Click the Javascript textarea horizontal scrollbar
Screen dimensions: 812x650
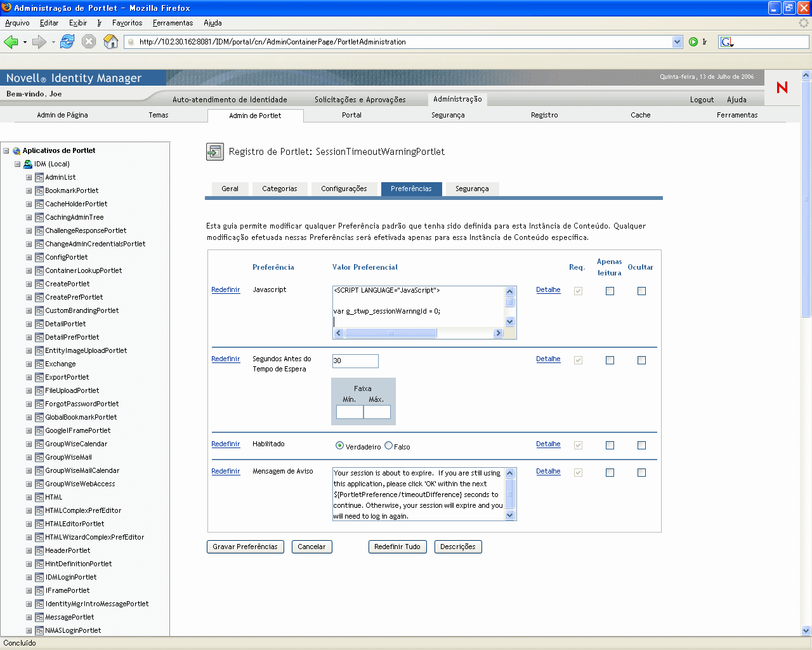[x=391, y=333]
